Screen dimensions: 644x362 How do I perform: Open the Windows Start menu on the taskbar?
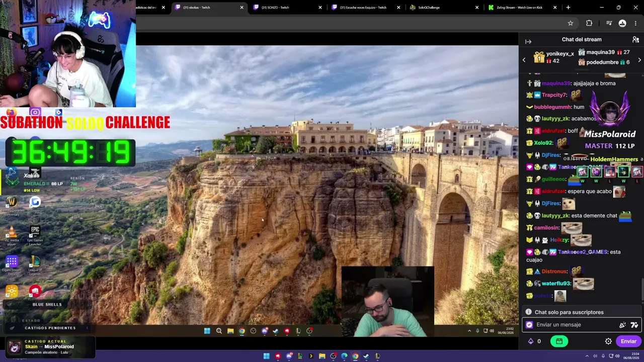pyautogui.click(x=267, y=356)
